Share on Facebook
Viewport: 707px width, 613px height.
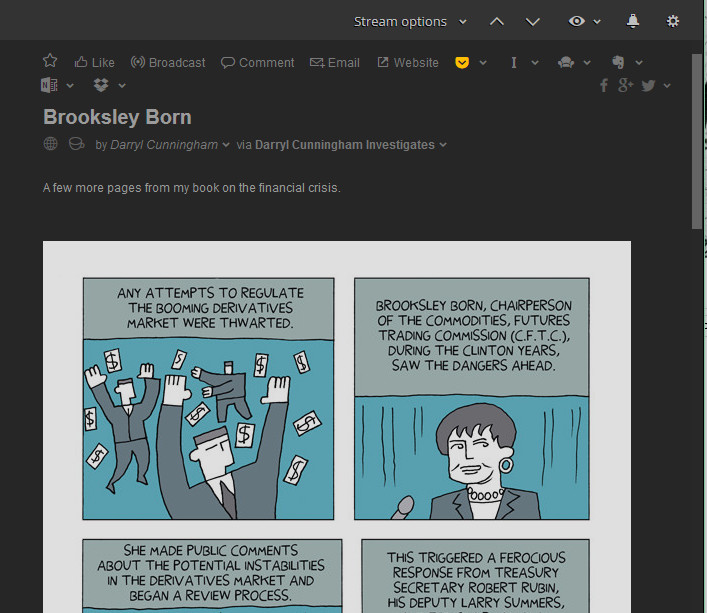tap(604, 85)
